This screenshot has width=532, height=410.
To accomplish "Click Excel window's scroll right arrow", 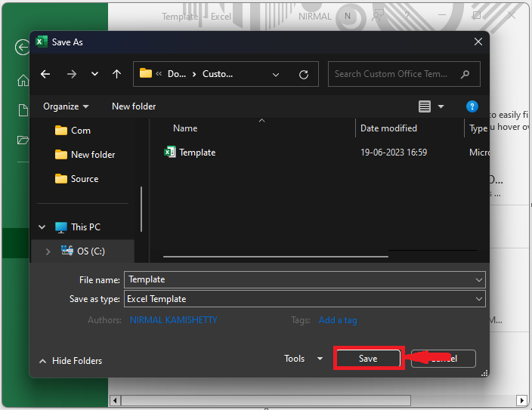I will pyautogui.click(x=522, y=400).
